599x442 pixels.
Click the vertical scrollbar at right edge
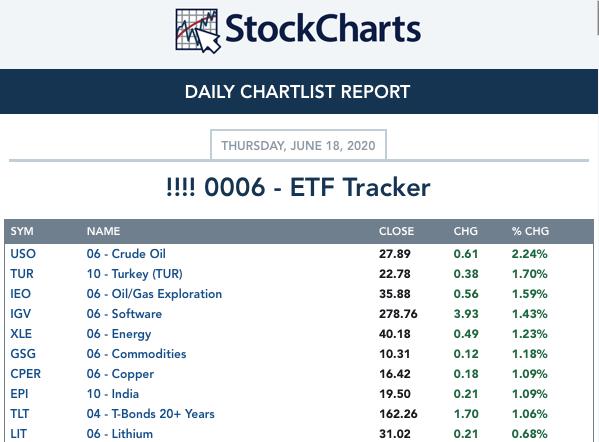point(597,17)
